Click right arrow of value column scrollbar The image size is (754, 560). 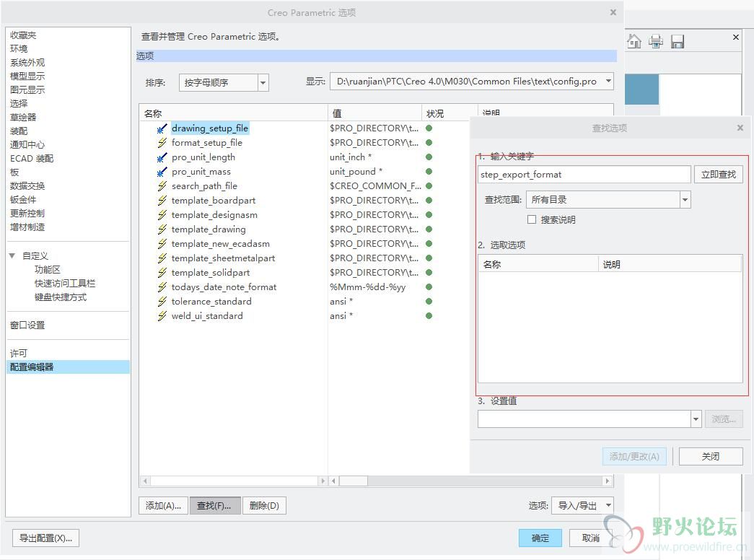pos(608,481)
